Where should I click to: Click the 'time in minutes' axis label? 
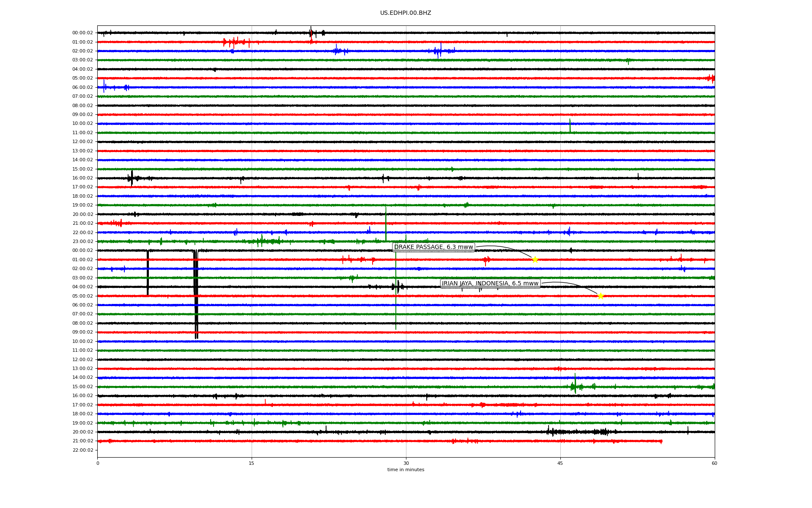coord(406,470)
